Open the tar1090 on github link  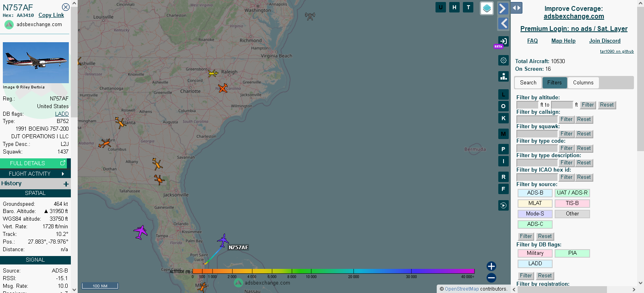coord(617,51)
